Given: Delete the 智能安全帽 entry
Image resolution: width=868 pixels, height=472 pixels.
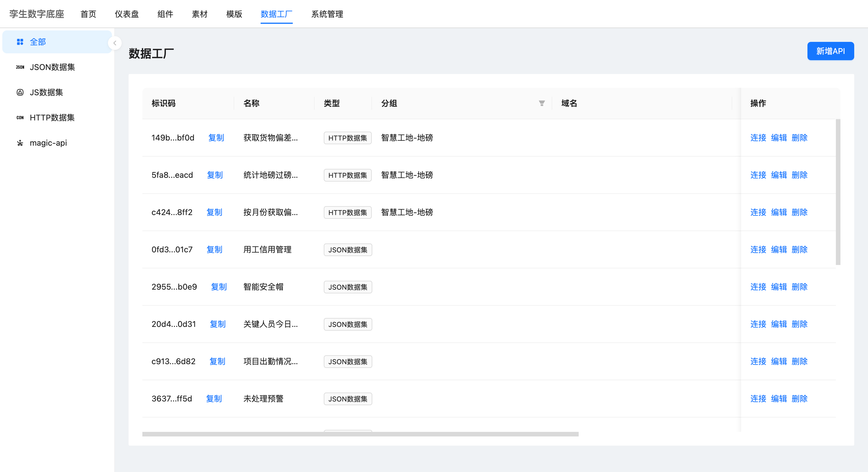Looking at the screenshot, I should tap(800, 287).
